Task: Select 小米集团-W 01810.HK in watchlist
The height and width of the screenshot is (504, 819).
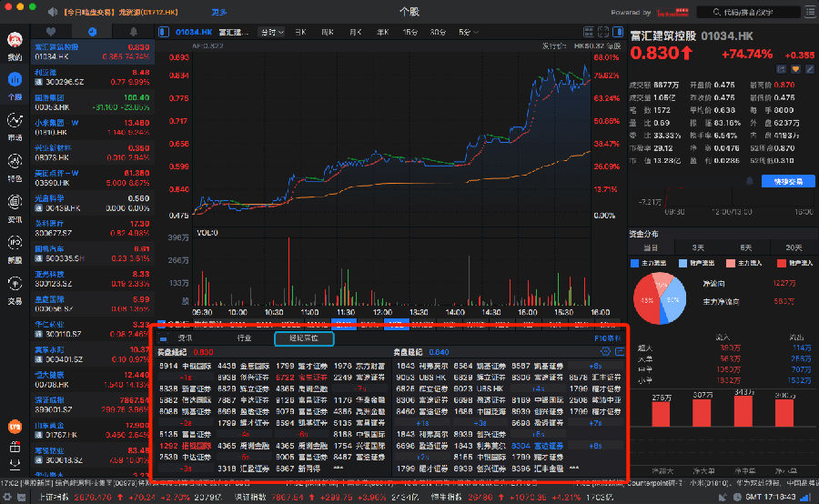Action: 93,127
